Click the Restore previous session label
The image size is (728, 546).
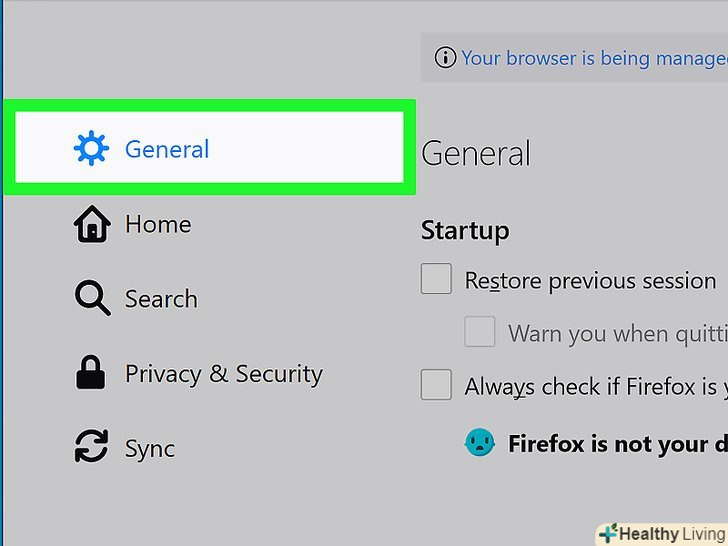tap(590, 281)
